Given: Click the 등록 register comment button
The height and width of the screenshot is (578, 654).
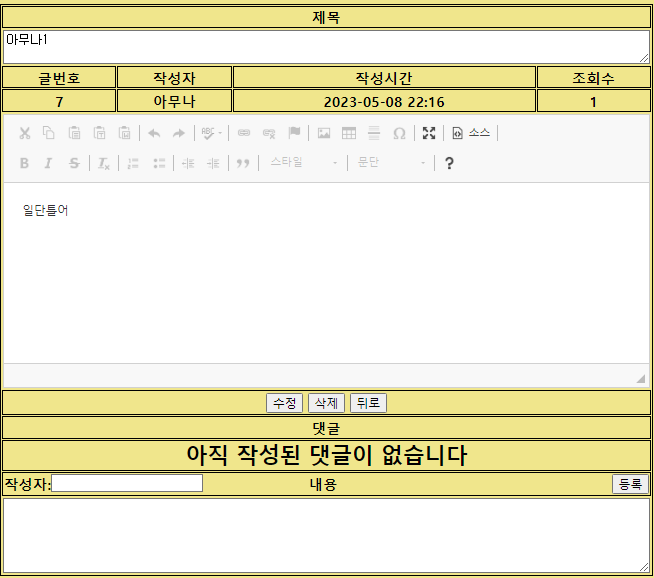Looking at the screenshot, I should tap(630, 484).
